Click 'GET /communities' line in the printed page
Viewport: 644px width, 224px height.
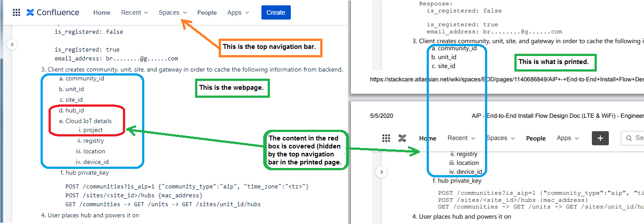(541, 207)
